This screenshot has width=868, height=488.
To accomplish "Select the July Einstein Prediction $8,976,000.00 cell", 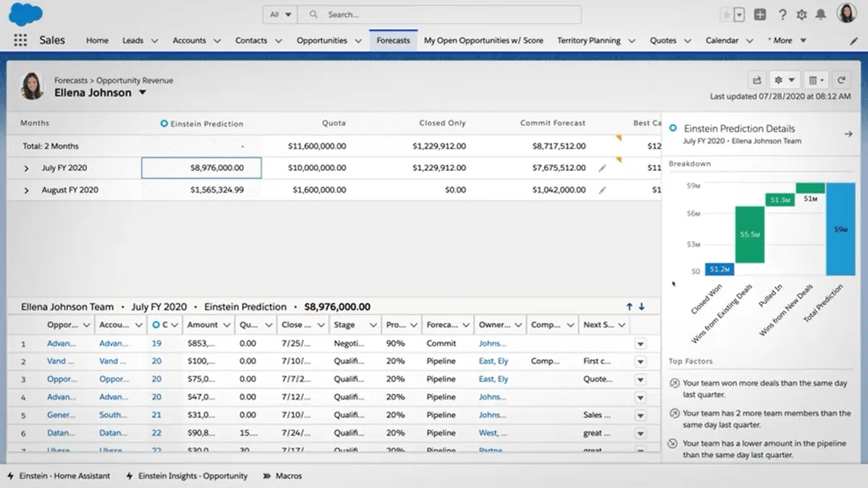I will 201,168.
